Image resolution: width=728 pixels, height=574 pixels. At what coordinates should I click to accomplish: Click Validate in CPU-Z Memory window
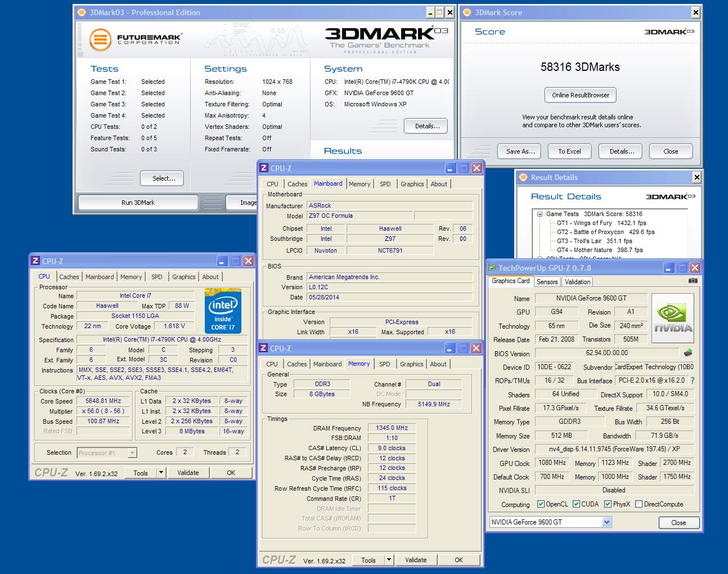416,560
